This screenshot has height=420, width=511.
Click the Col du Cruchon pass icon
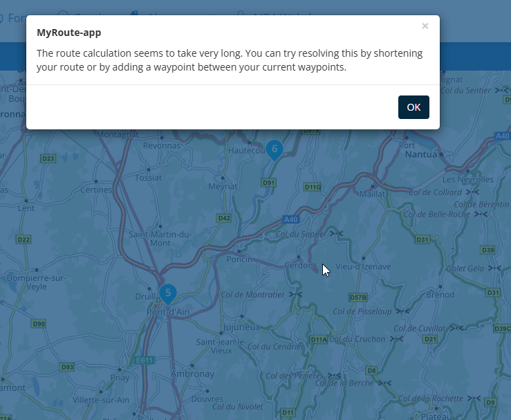397,339
